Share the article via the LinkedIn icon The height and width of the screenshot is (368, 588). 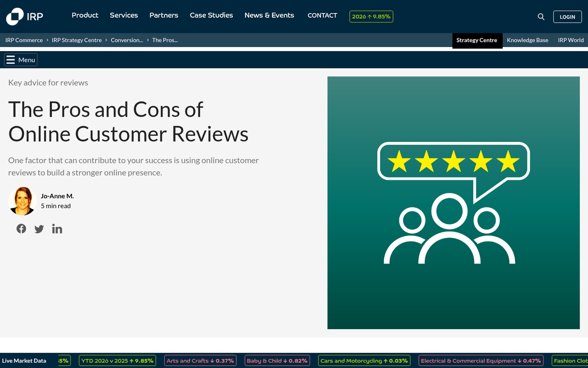coord(57,229)
